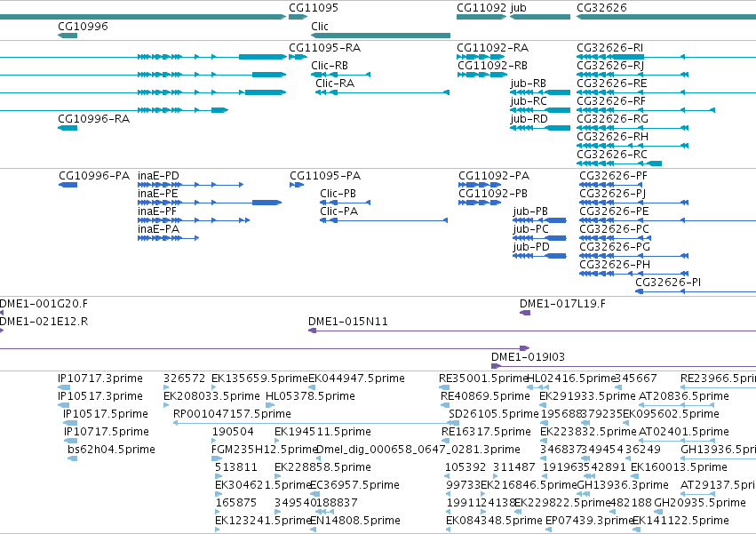Select the CG32626-RH transcript label
This screenshot has width=756, height=534.
tap(612, 137)
